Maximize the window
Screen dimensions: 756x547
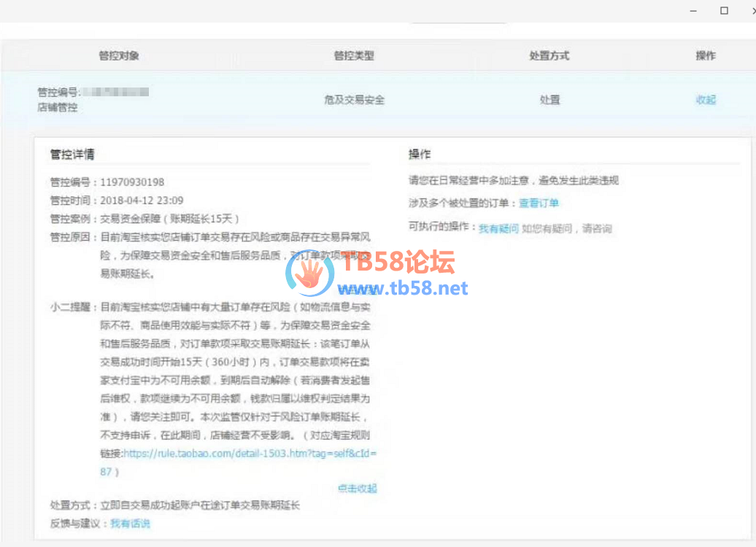coord(724,11)
